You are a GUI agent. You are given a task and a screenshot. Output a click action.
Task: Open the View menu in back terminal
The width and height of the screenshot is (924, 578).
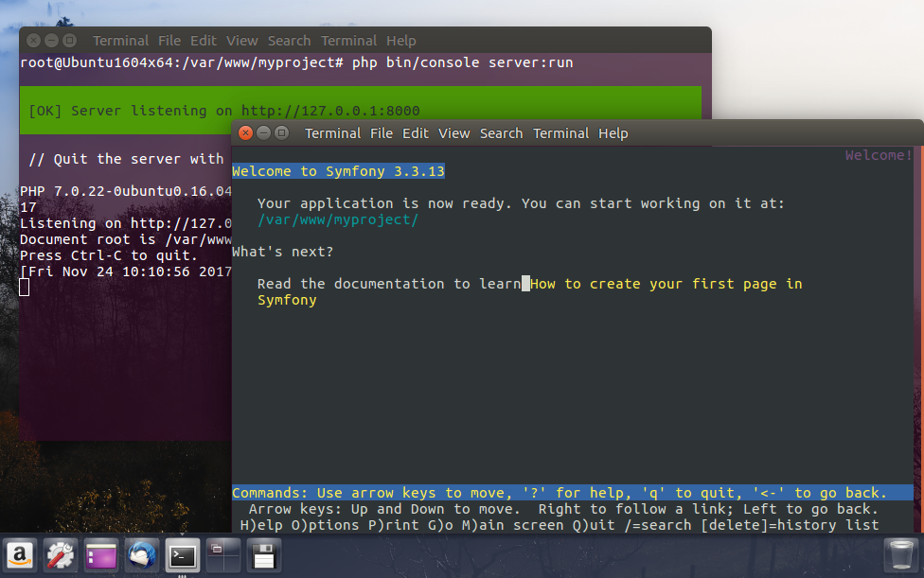[x=241, y=41]
